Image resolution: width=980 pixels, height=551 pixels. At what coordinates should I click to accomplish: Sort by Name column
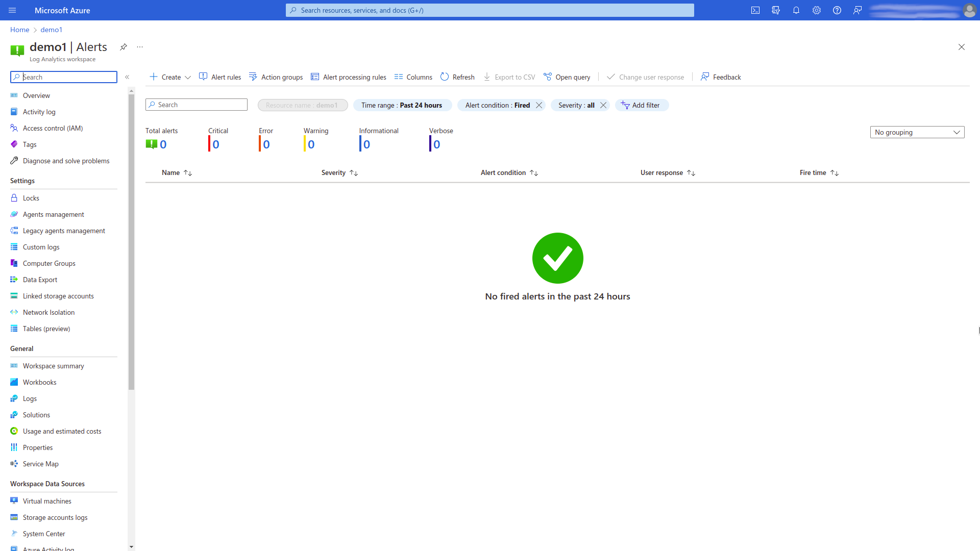pos(177,173)
